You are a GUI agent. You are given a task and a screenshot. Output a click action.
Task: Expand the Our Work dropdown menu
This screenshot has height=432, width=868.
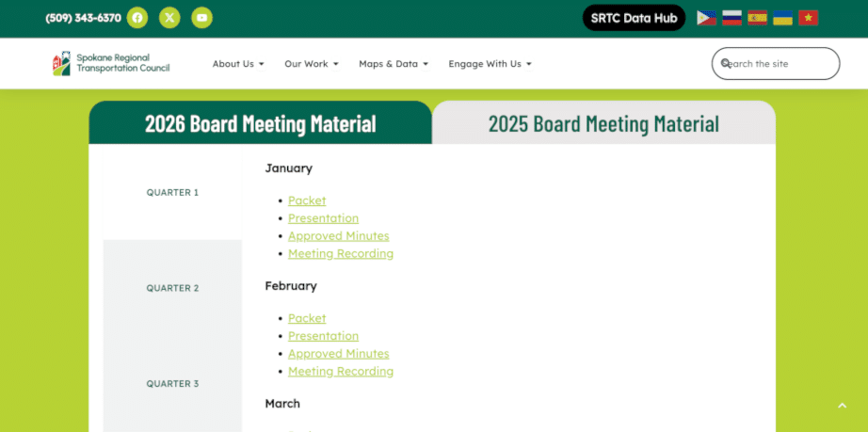click(311, 64)
